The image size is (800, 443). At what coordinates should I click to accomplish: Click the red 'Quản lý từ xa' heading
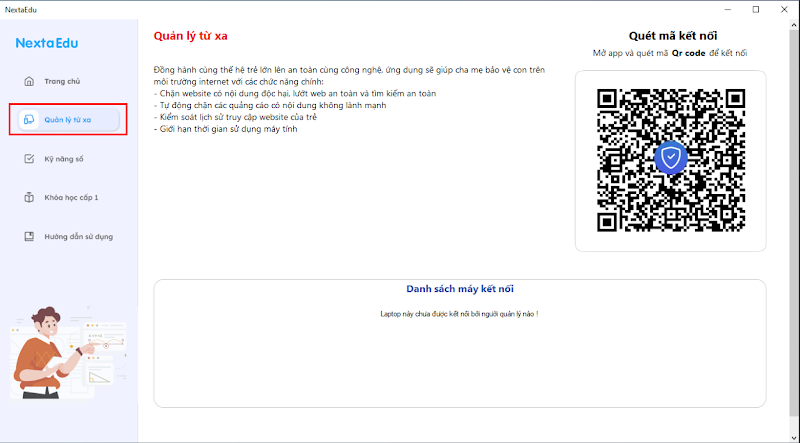click(x=191, y=36)
